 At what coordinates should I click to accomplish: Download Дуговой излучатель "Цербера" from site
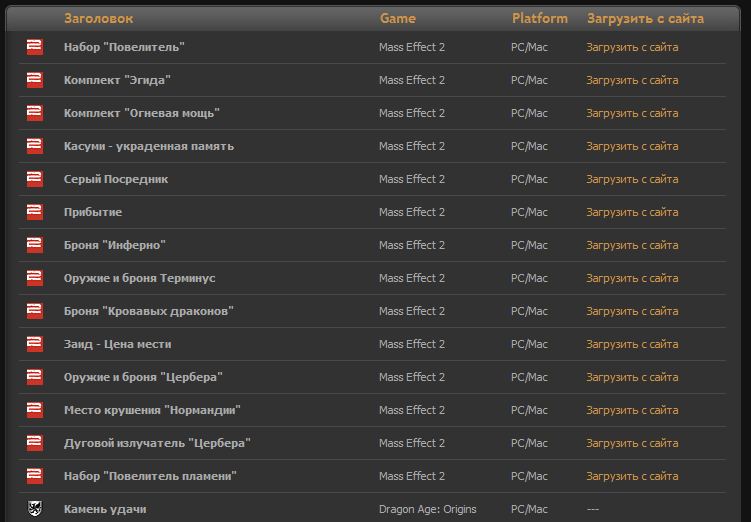pos(632,443)
